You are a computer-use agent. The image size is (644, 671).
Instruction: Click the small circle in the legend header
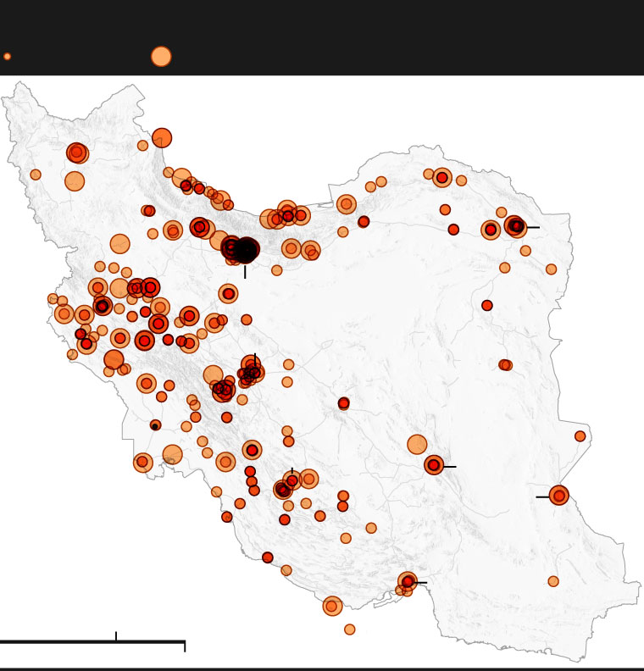pos(8,57)
